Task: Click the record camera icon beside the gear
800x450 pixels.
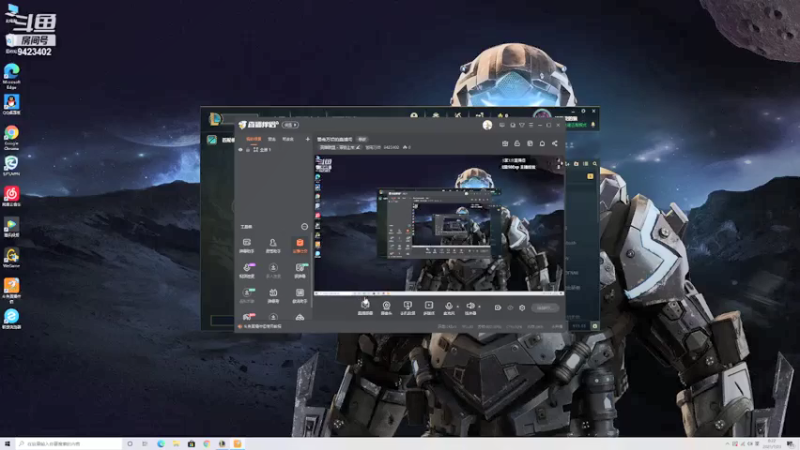Action: [497, 308]
